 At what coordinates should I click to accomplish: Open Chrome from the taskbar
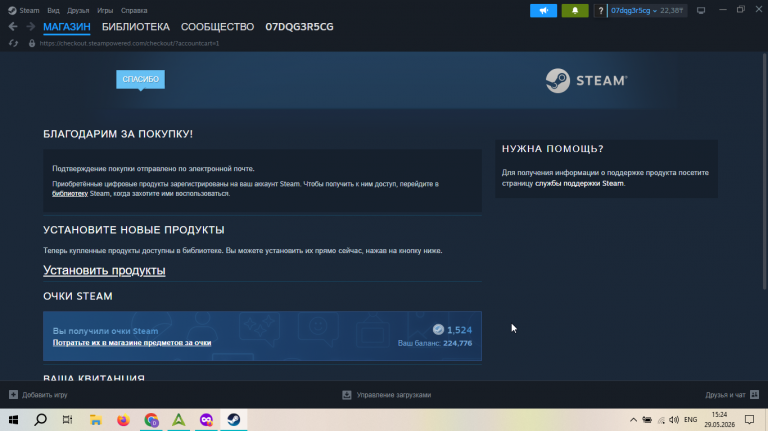[x=151, y=420]
